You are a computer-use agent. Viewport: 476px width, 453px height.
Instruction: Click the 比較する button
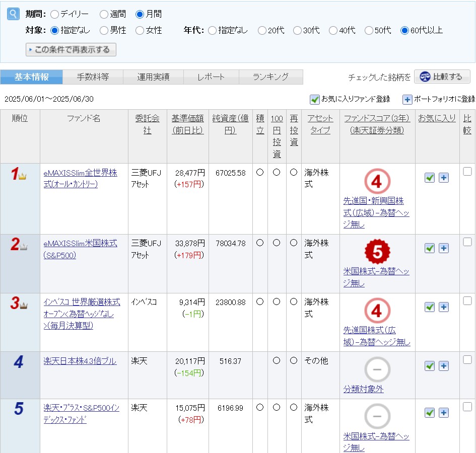point(442,77)
